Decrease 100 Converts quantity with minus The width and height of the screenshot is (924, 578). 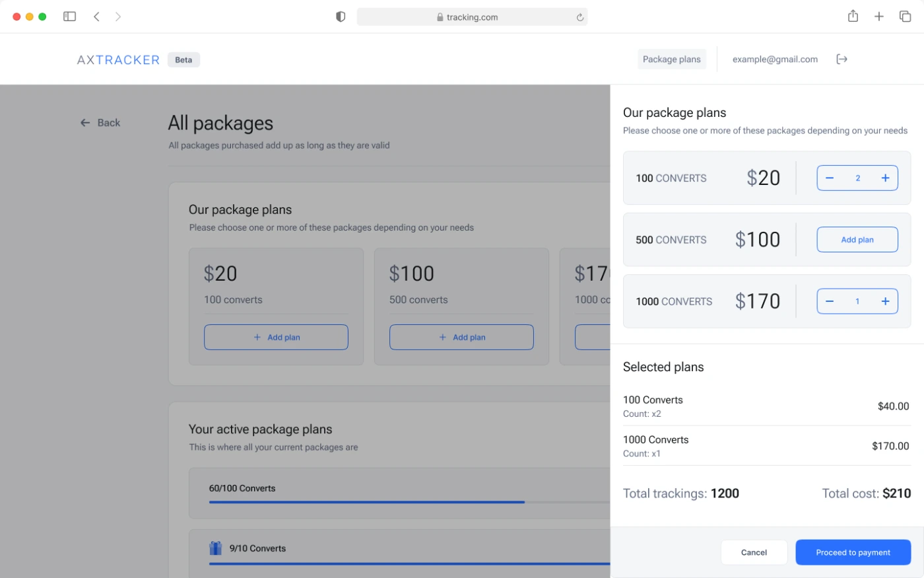pyautogui.click(x=830, y=178)
